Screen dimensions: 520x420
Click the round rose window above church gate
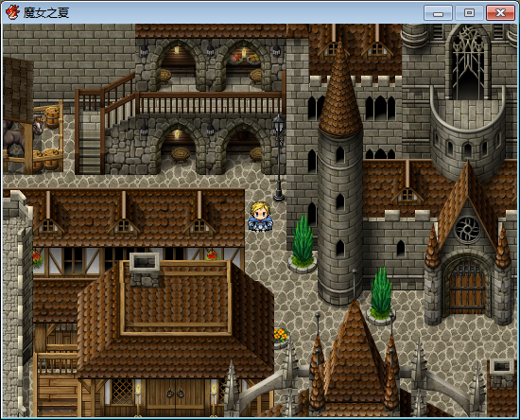pos(467,230)
